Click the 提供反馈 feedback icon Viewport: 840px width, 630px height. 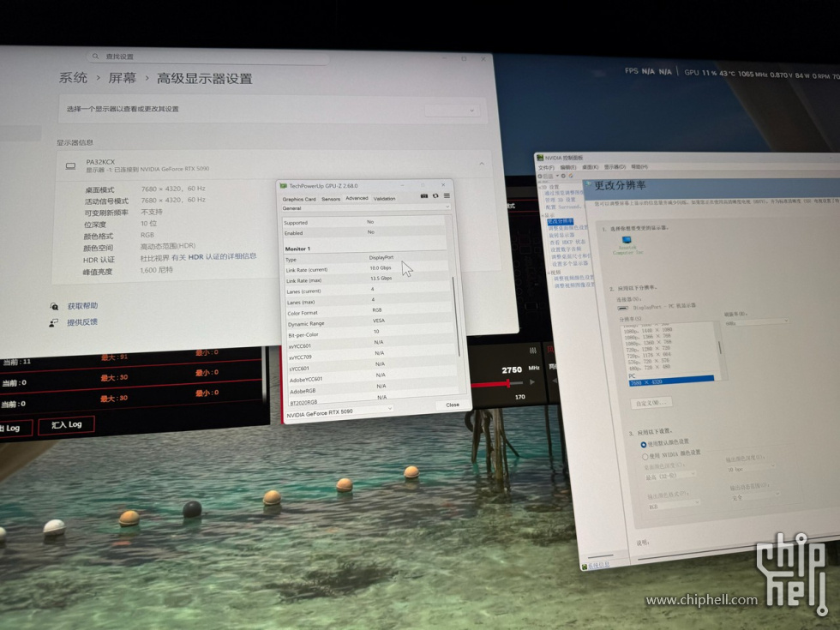coord(55,322)
